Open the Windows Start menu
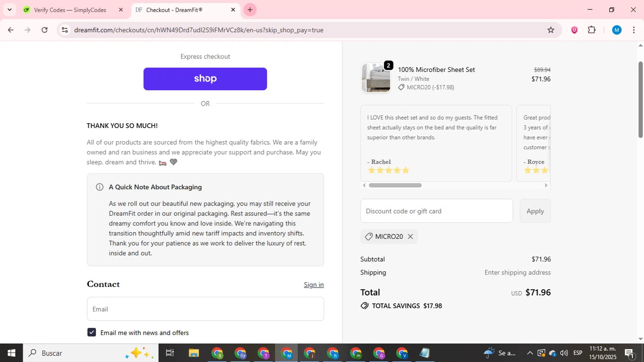Viewport: 644px width, 362px height. [11, 353]
